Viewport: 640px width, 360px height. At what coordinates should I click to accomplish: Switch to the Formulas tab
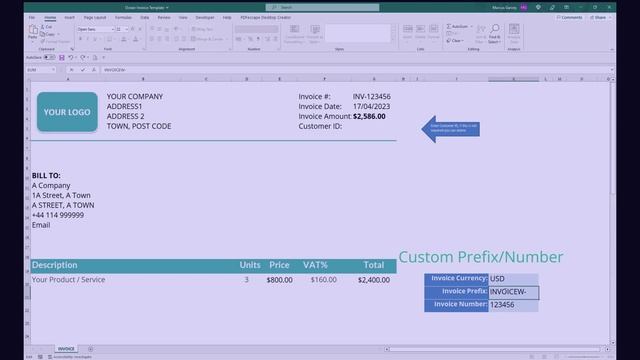pyautogui.click(x=123, y=18)
